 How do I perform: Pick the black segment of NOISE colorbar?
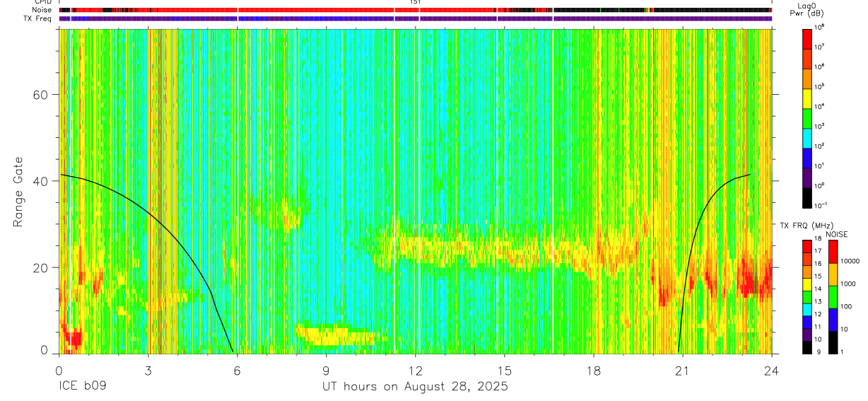click(x=833, y=342)
